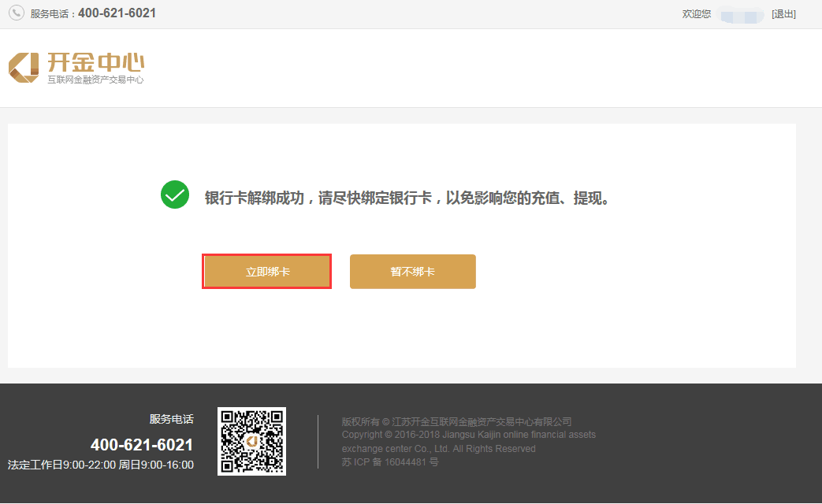Click the large footer phone number
Screen dimensions: 822x504
pyautogui.click(x=142, y=444)
